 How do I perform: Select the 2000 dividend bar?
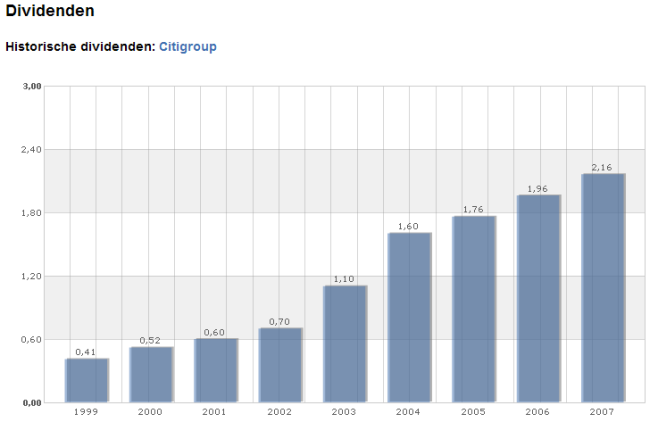(x=151, y=375)
